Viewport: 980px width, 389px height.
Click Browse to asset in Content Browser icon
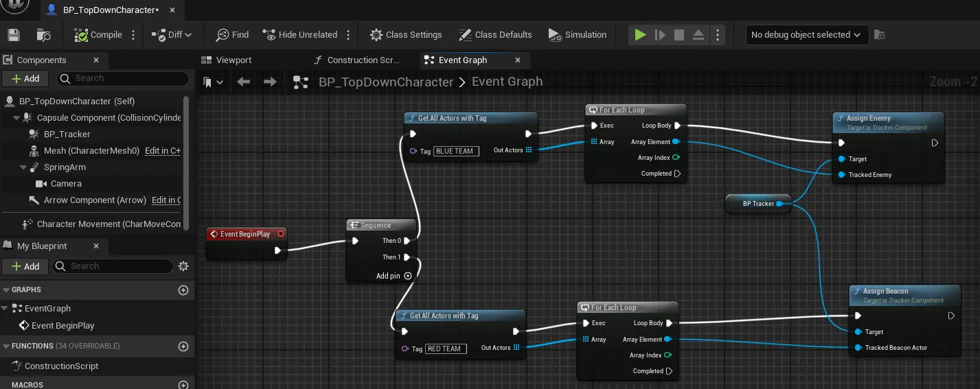tap(44, 35)
